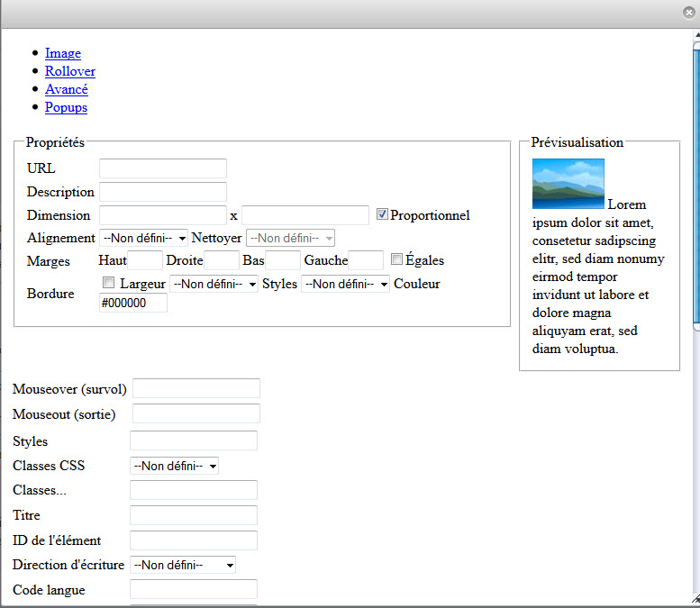The height and width of the screenshot is (608, 700).
Task: Click the preview landscape image thumbnail
Action: 568,184
